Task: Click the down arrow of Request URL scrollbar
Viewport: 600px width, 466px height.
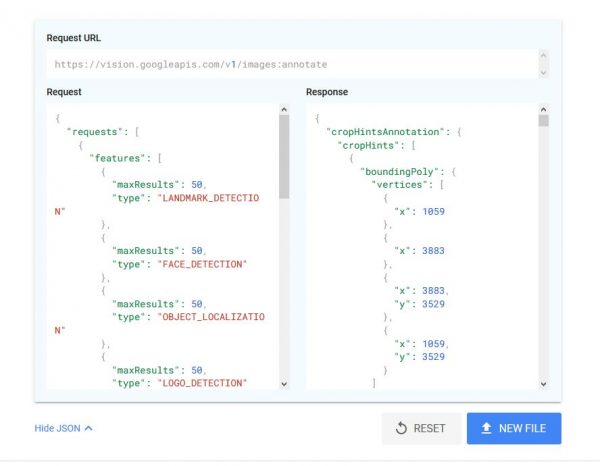Action: point(543,73)
